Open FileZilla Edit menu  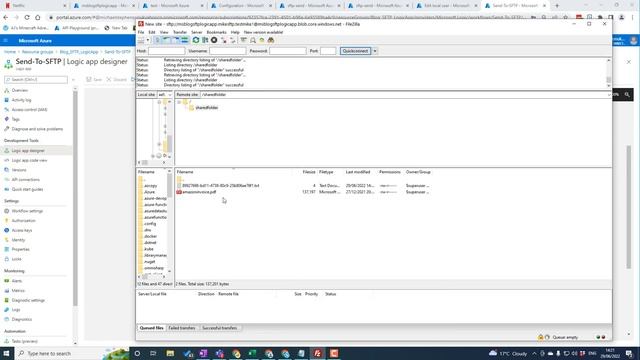coord(152,32)
